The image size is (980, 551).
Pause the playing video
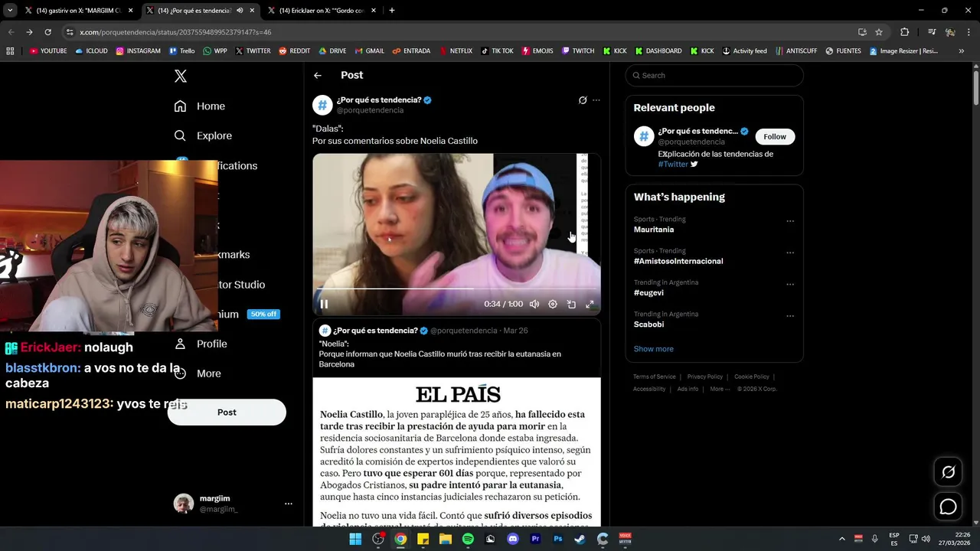tap(324, 304)
